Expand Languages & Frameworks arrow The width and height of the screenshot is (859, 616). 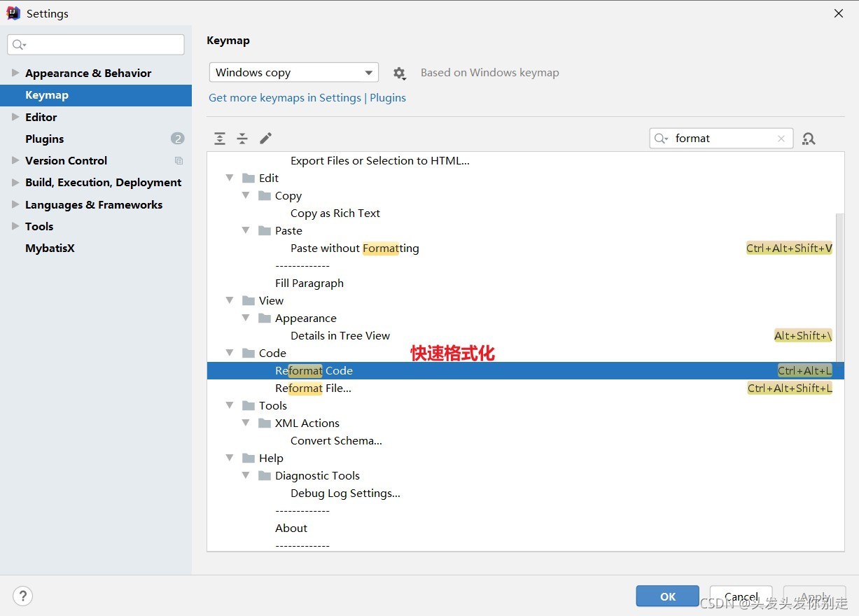(x=15, y=204)
